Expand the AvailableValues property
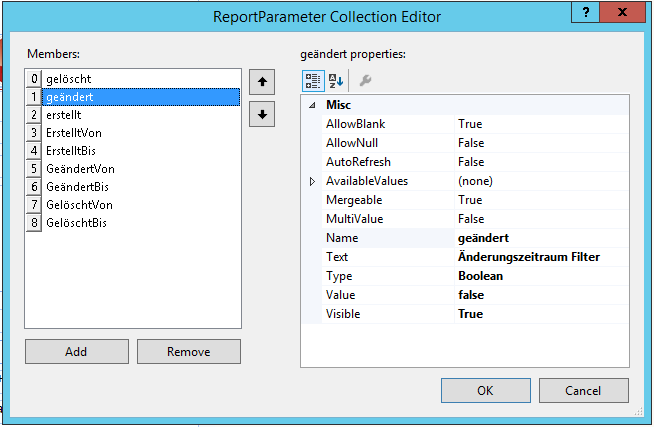 point(312,181)
